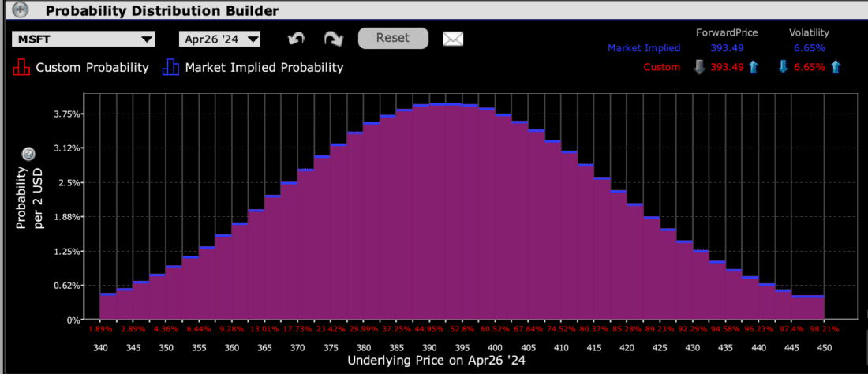Click the custom volatility value 6.65%
This screenshot has width=868, height=374.
809,67
